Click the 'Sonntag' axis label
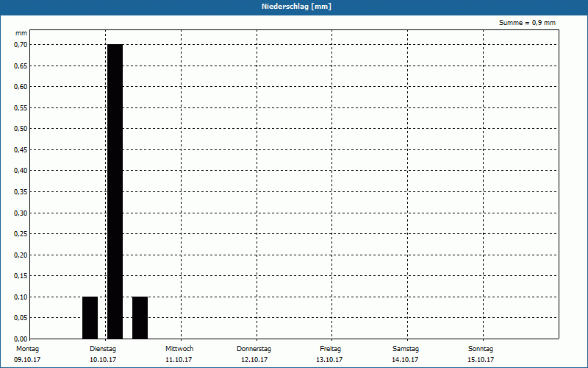The width and height of the screenshot is (588, 368). 481,349
